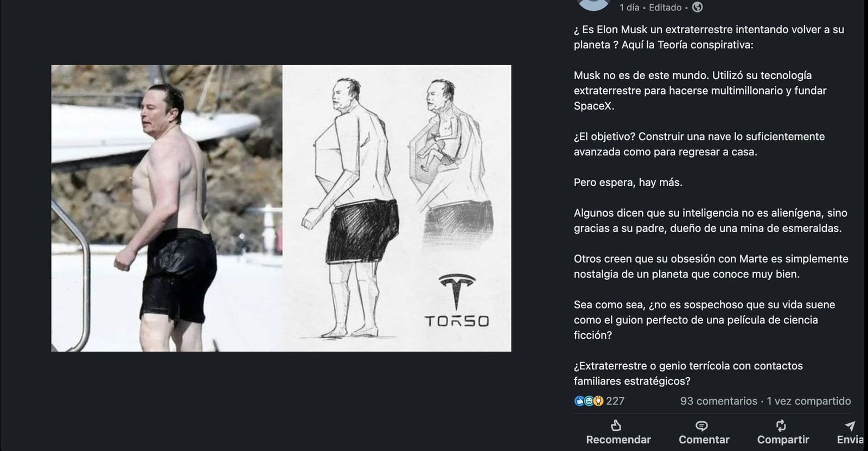Open the 227 reactions count
Screen dimensions: 868x451
pyautogui.click(x=615, y=401)
